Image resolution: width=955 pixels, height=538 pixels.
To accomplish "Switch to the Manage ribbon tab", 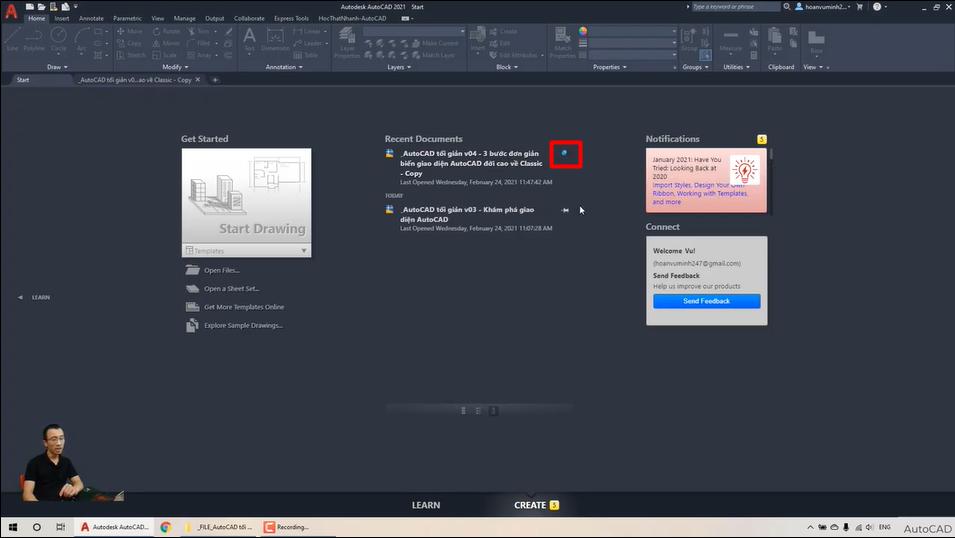I will coord(185,18).
